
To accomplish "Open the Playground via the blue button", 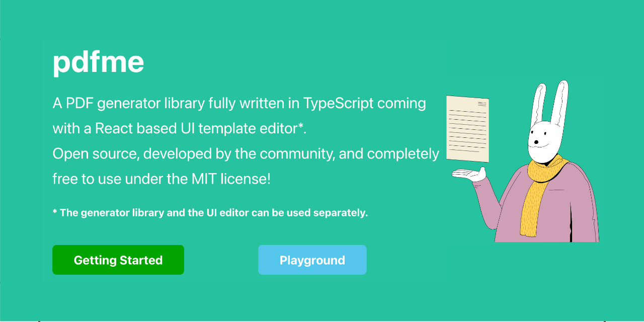I will [312, 260].
